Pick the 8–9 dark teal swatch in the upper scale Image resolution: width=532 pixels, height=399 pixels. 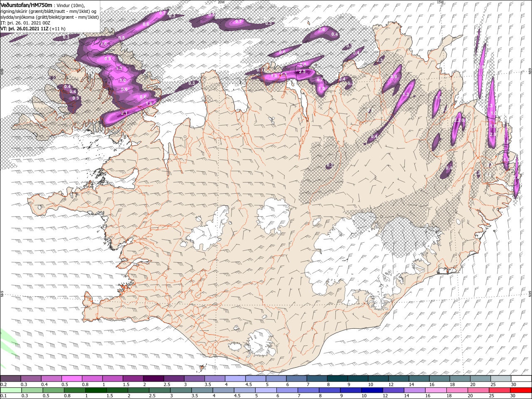click(x=337, y=379)
